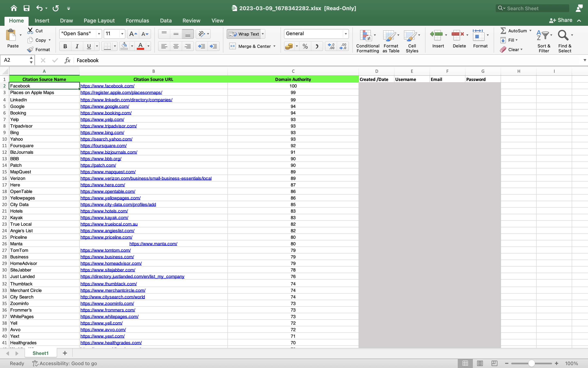Add a new sheet with plus button
This screenshot has width=588, height=368.
[65, 353]
